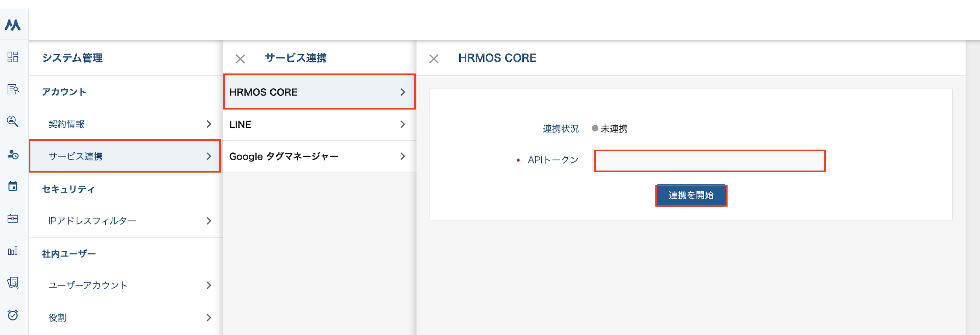Click the 連携状況 label
The height and width of the screenshot is (335, 980).
point(561,129)
